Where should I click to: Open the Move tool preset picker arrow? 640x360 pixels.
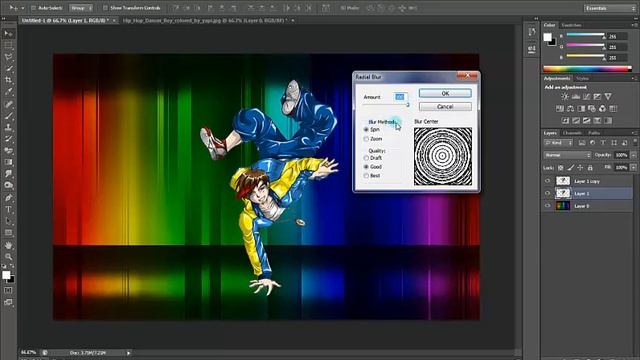tap(23, 8)
